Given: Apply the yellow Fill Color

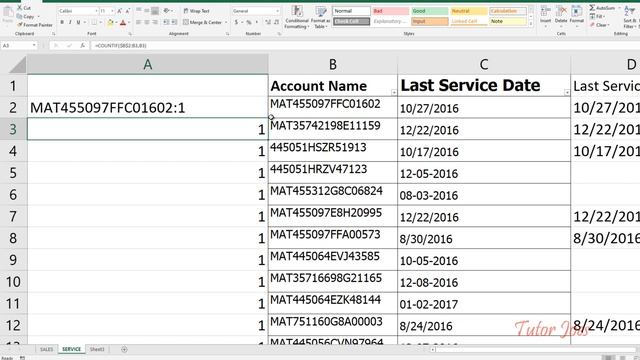Looking at the screenshot, I should click(x=110, y=23).
